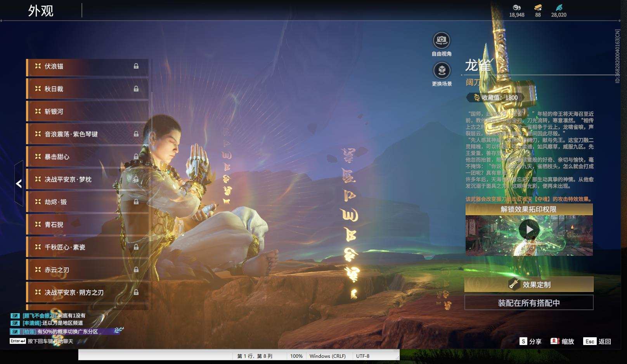Play the effect preview video

[x=529, y=229]
